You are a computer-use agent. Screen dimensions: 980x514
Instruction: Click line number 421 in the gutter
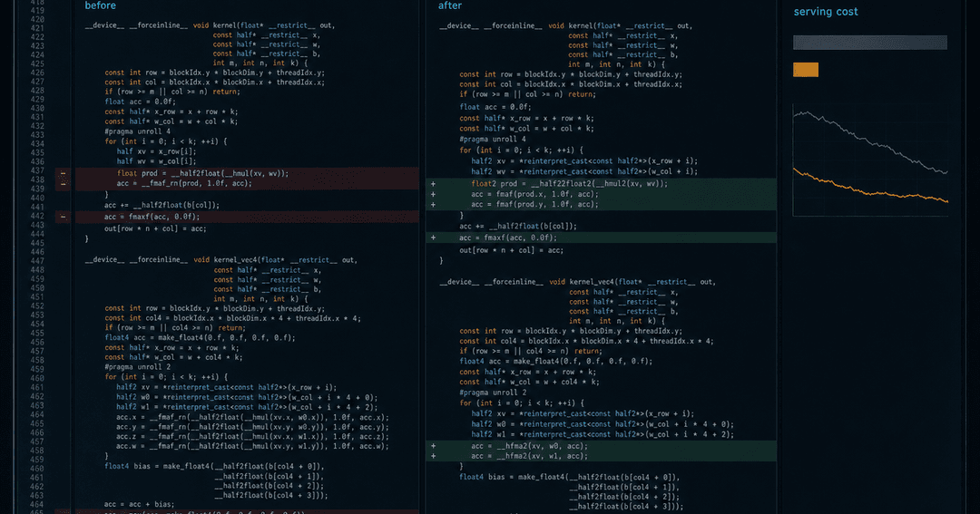click(x=37, y=28)
